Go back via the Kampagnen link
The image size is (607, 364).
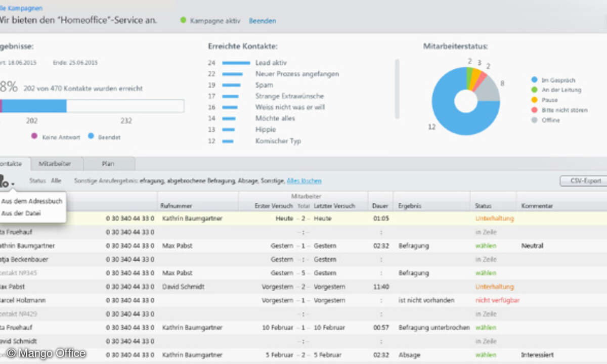pyautogui.click(x=21, y=8)
